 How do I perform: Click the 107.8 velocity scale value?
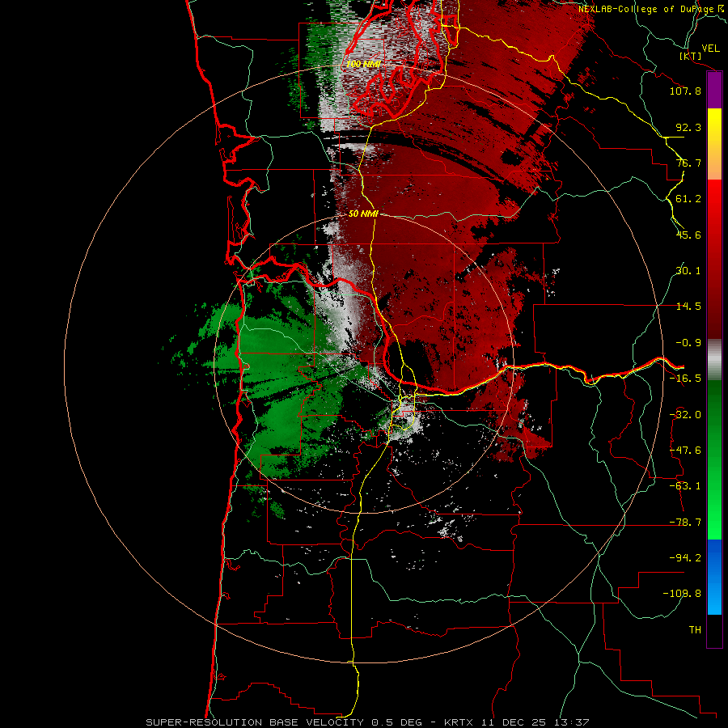pos(685,91)
